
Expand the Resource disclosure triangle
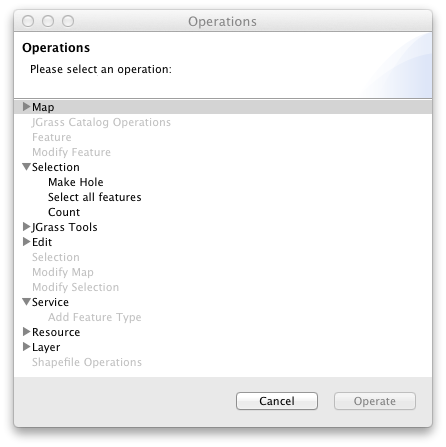coord(26,332)
